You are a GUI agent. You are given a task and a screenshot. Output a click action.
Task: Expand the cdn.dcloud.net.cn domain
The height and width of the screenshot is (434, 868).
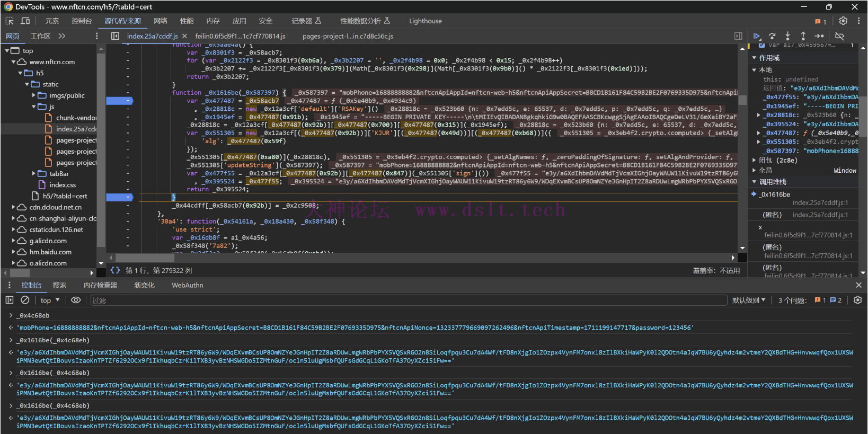[x=13, y=207]
